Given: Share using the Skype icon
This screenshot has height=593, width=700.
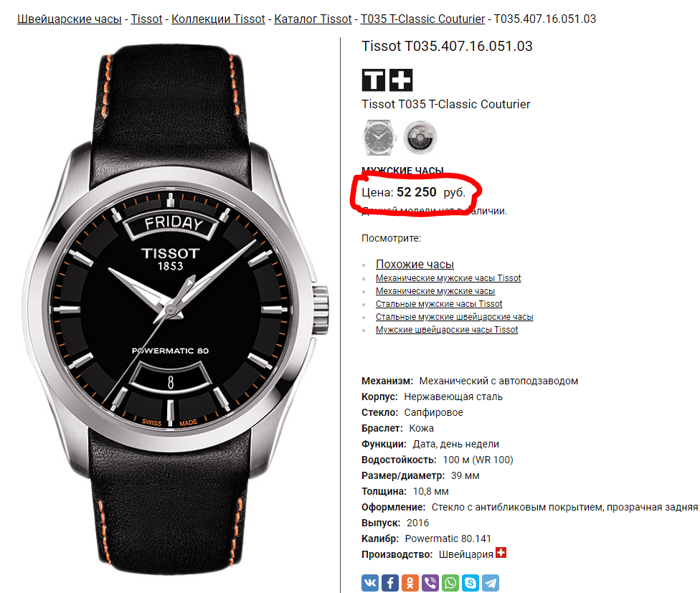Looking at the screenshot, I should point(470,583).
